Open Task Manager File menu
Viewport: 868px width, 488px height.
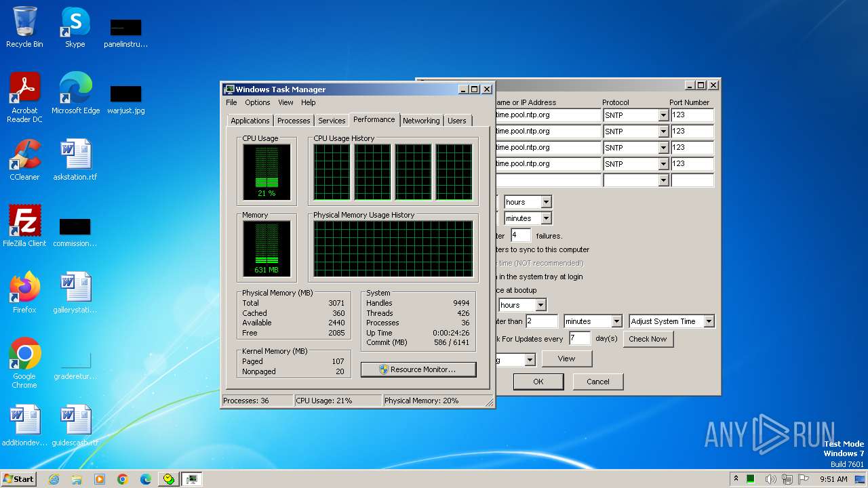point(231,102)
